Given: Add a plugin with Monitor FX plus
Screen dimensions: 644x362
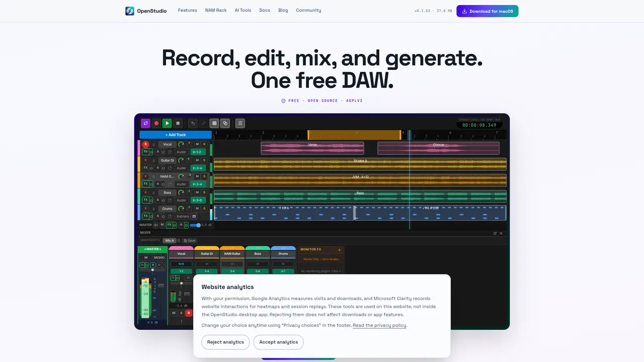Looking at the screenshot, I should pyautogui.click(x=339, y=249).
